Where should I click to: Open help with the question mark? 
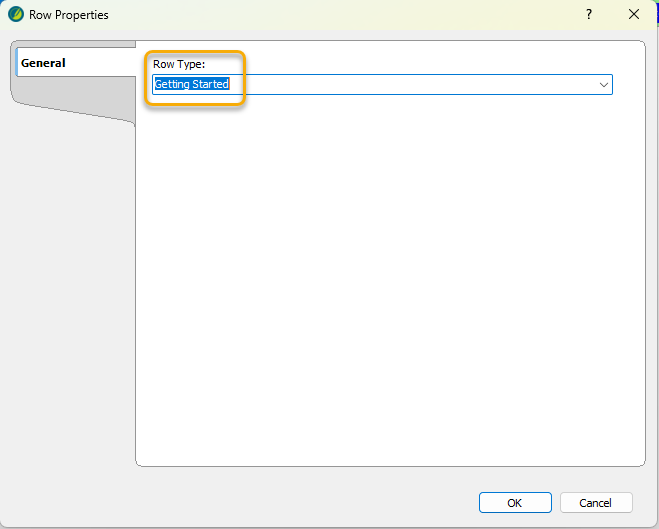[x=589, y=15]
